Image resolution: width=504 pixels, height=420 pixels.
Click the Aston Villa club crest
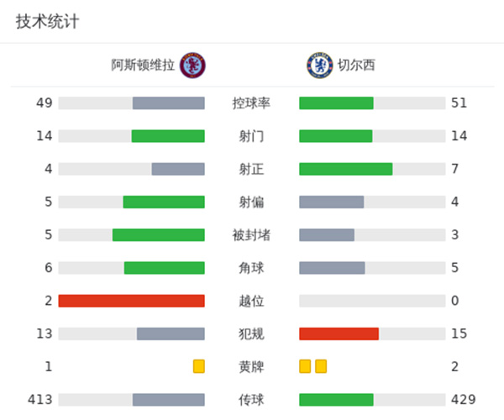pyautogui.click(x=192, y=65)
